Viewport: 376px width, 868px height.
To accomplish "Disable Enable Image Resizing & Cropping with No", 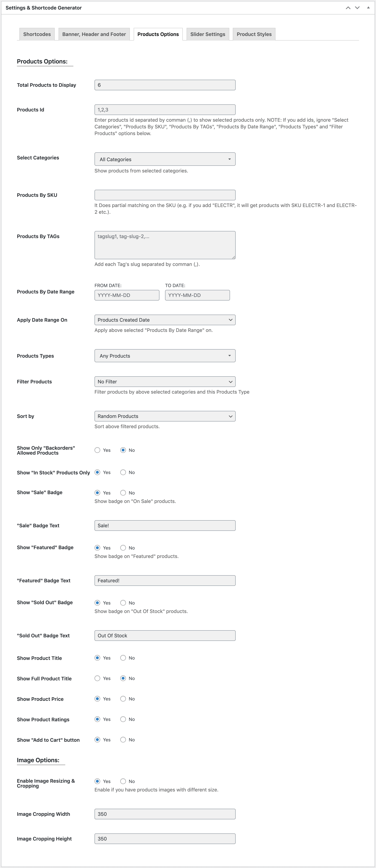I will 123,781.
